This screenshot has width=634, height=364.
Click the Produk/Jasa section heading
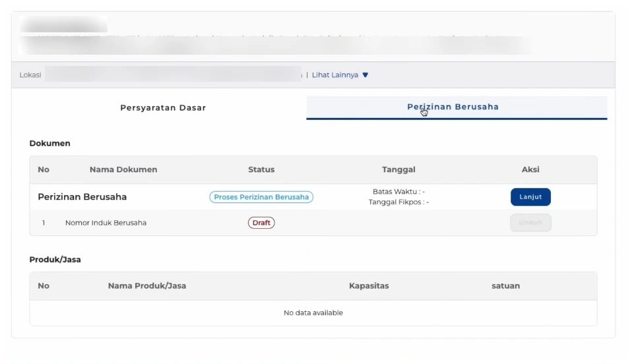[55, 260]
